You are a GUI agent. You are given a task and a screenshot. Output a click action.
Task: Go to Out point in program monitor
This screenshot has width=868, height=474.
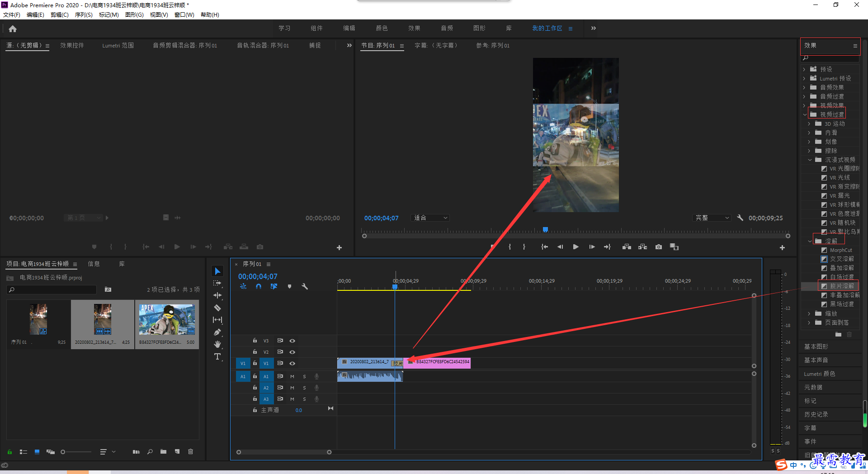point(607,247)
